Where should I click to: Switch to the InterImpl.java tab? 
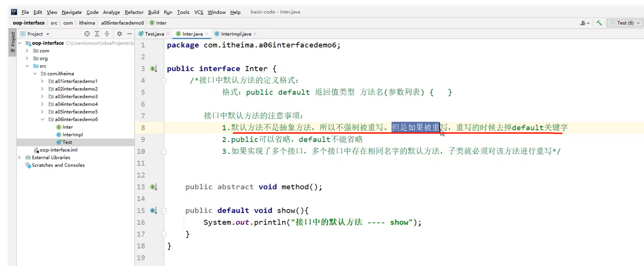pyautogui.click(x=235, y=34)
